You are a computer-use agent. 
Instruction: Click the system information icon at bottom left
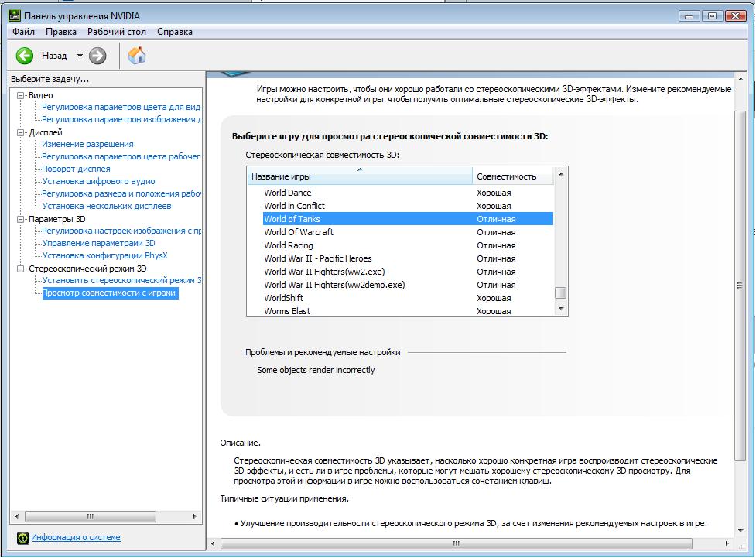click(22, 538)
